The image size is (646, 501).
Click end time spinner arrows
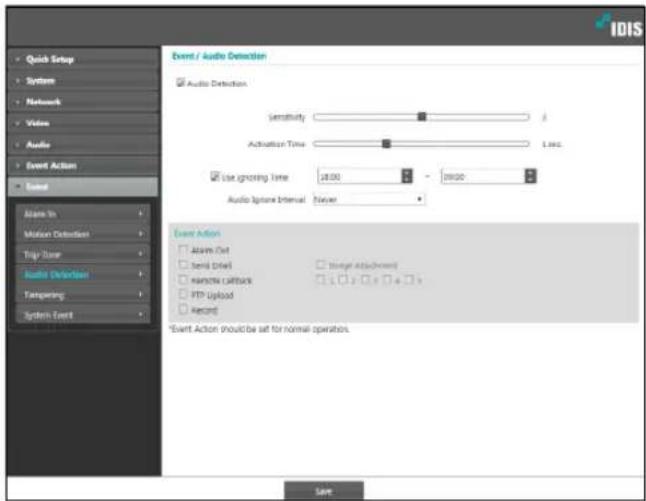(531, 176)
